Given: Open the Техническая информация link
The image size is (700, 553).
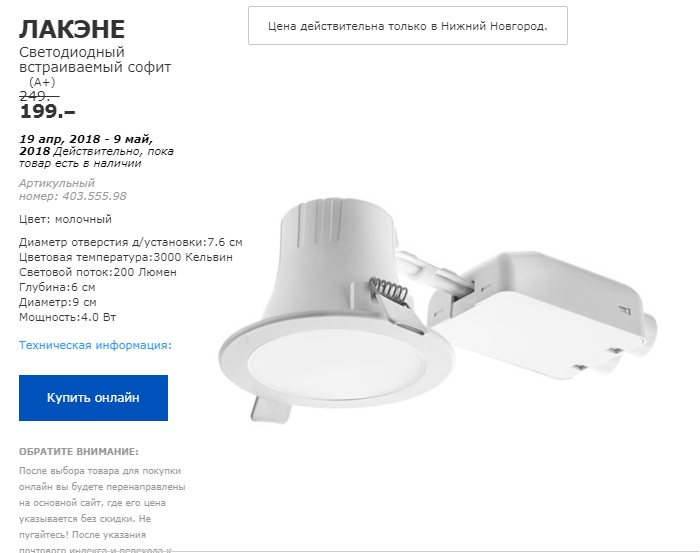Looking at the screenshot, I should pyautogui.click(x=95, y=345).
